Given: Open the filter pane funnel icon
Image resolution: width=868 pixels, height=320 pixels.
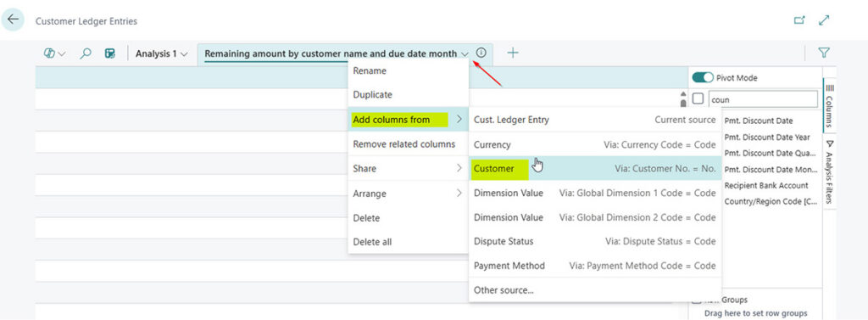Looking at the screenshot, I should 824,53.
